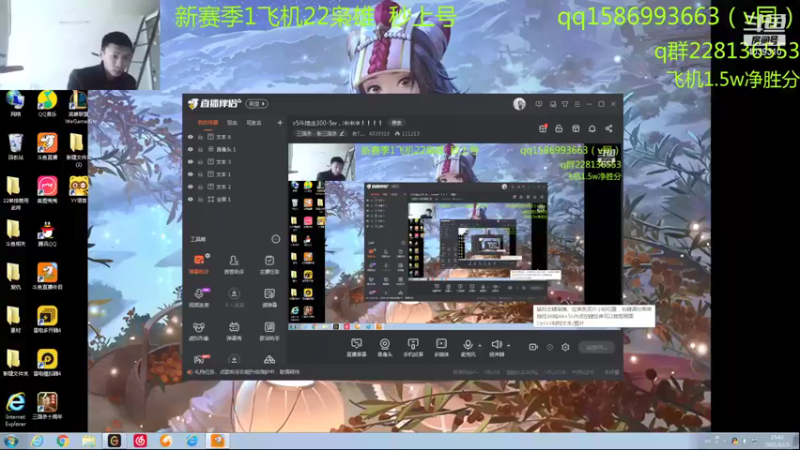The image size is (800, 450).
Task: Hide the 摄像头 1 source with its eye icon
Action: [x=191, y=149]
